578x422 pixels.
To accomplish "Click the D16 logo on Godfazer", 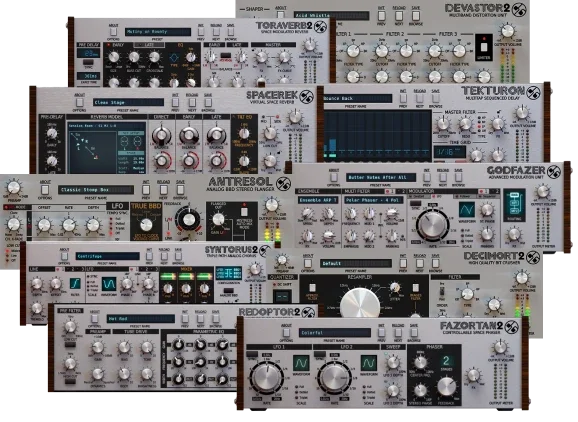I will pyautogui.click(x=554, y=172).
